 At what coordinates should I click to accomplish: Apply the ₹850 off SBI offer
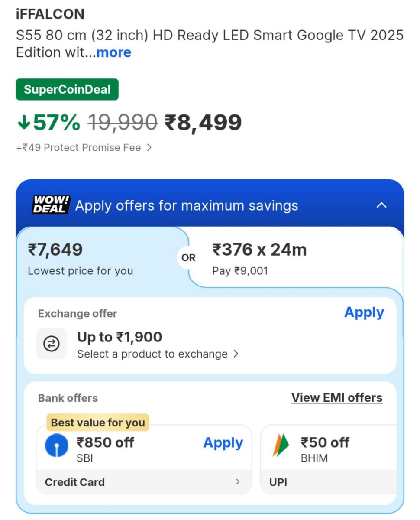(223, 443)
